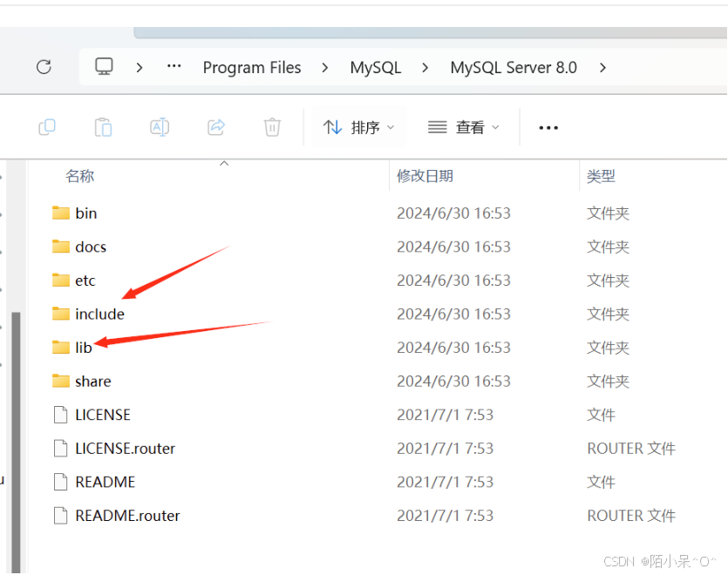The width and height of the screenshot is (728, 575).
Task: Click the file name LICENSE.router
Action: point(126,449)
